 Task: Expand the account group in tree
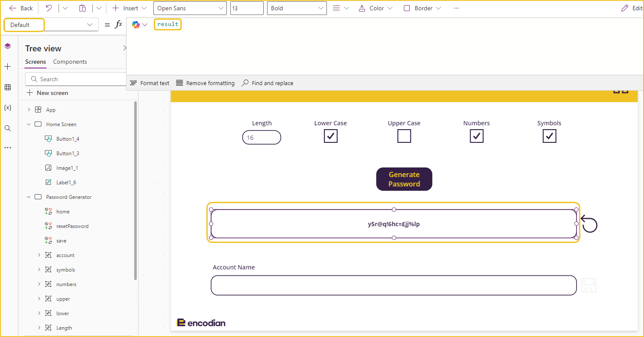(x=39, y=255)
